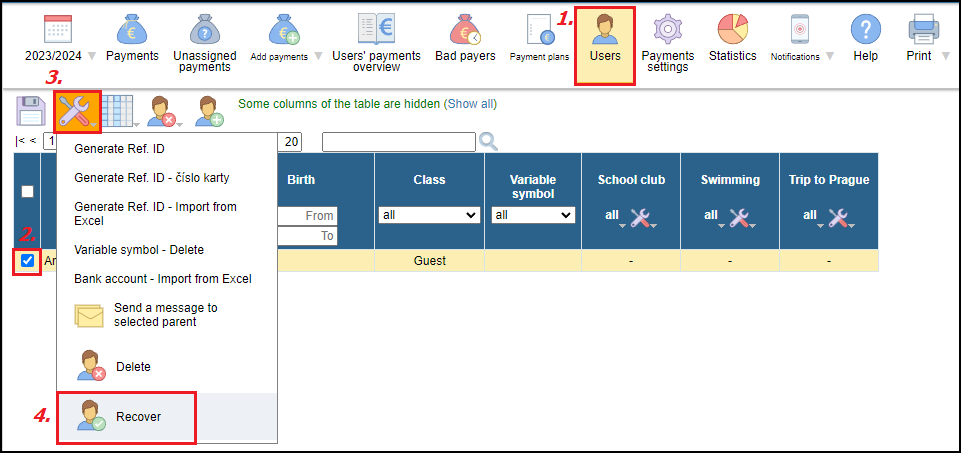Open the Variable symbol filter dropdown
Viewport: 961px width, 453px height.
533,215
